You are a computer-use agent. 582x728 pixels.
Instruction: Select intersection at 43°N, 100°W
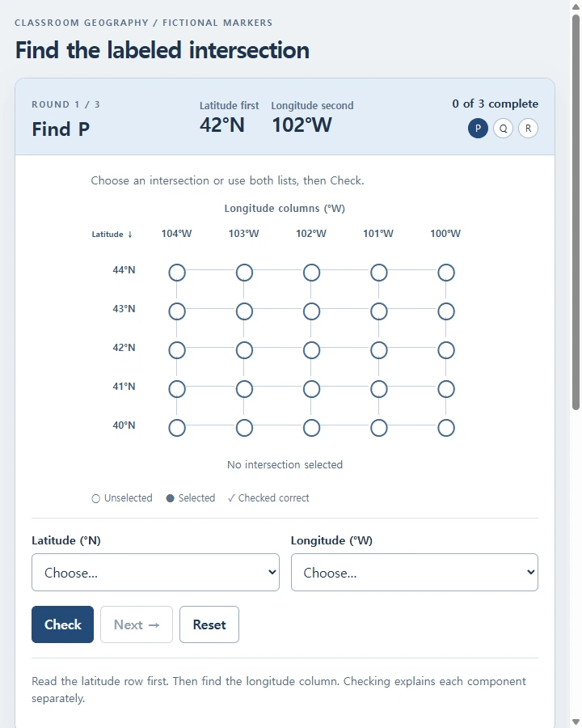coord(446,311)
